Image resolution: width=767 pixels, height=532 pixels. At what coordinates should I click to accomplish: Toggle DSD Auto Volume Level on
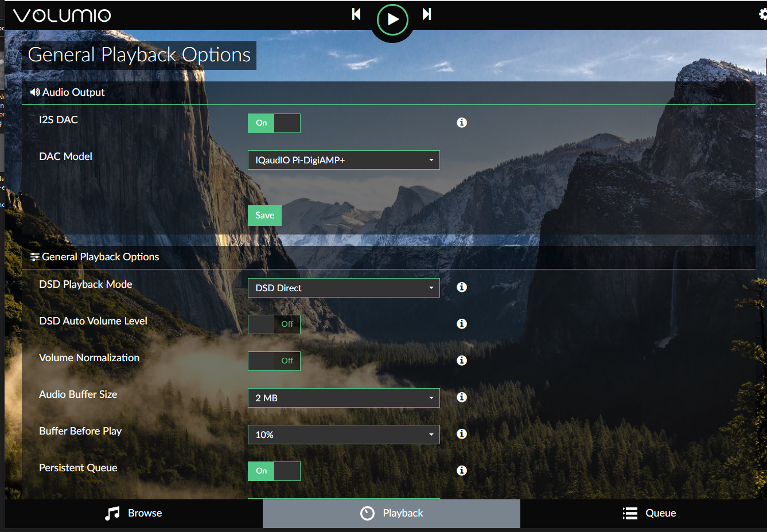point(274,324)
